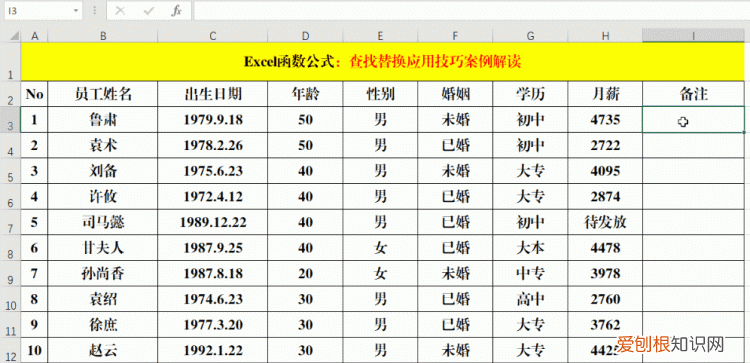Select the cell containing 孙尚香

click(x=103, y=273)
